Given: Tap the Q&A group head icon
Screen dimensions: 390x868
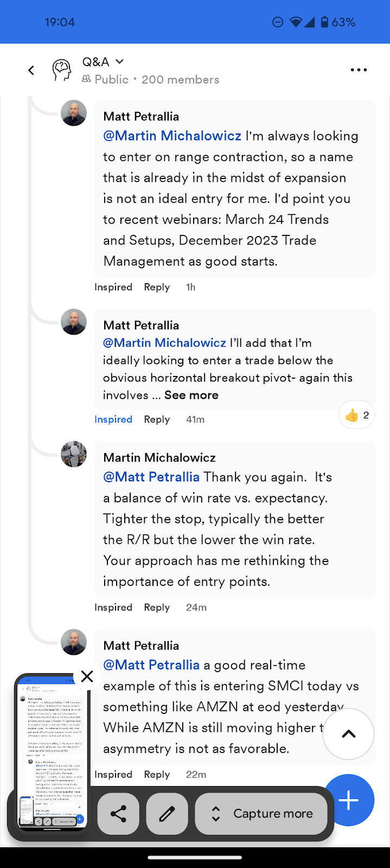Looking at the screenshot, I should click(62, 70).
